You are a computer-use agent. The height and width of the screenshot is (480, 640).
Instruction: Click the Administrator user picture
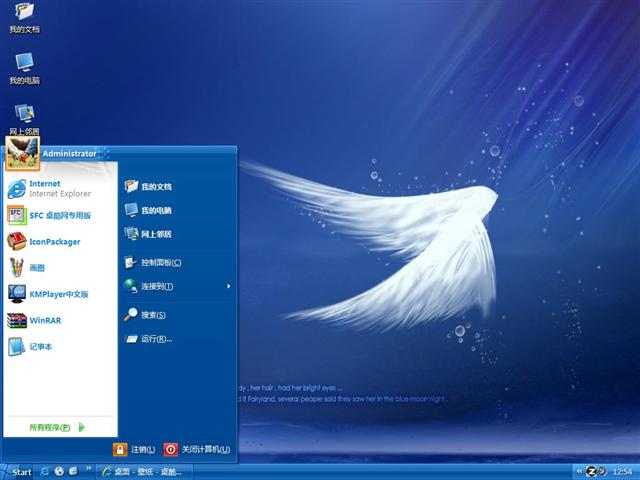click(22, 150)
